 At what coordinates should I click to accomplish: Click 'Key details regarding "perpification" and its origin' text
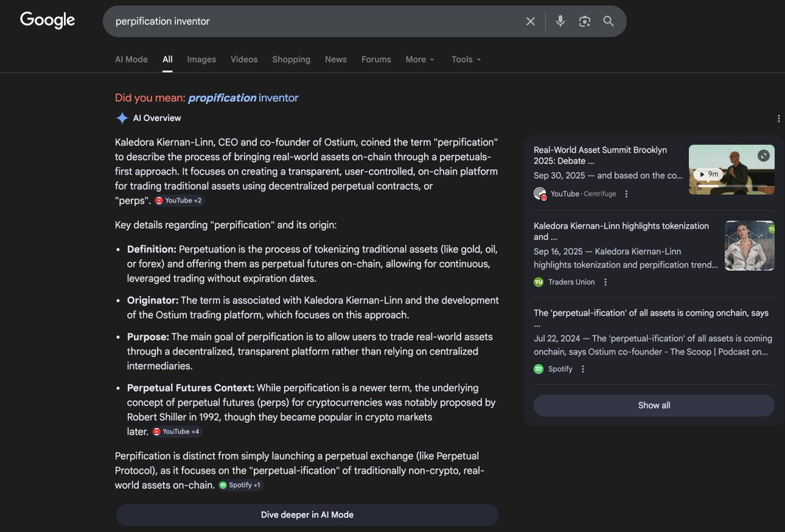(226, 225)
